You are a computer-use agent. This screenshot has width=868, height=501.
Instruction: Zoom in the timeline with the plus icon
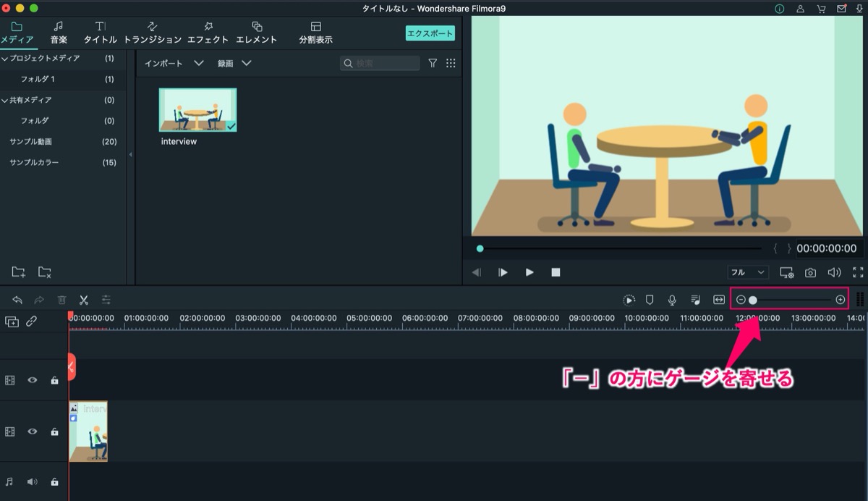[x=840, y=300]
